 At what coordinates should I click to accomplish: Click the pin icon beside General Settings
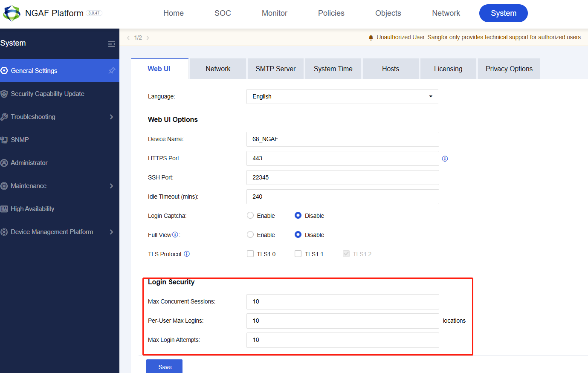112,71
